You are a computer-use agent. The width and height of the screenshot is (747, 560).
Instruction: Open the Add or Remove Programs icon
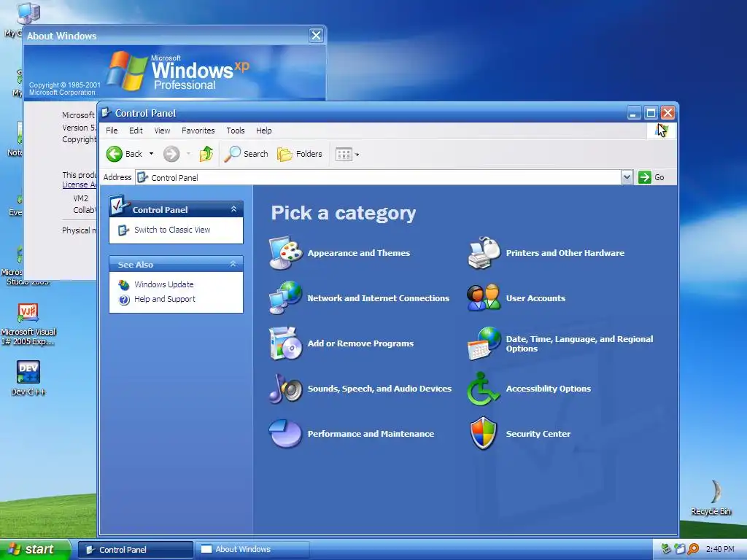[285, 343]
